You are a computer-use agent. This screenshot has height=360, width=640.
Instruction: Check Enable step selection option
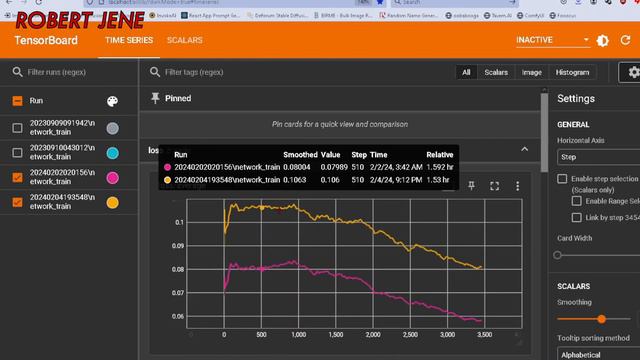coord(562,179)
